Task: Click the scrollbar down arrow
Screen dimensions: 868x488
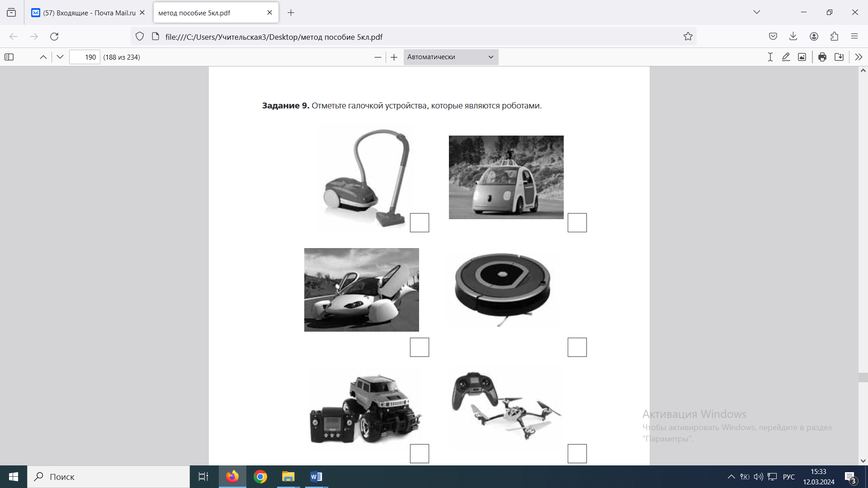Action: click(x=863, y=461)
